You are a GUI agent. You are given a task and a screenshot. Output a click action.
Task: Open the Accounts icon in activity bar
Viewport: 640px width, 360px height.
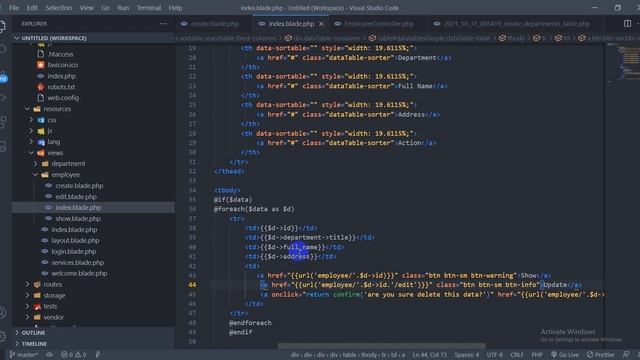2,313
